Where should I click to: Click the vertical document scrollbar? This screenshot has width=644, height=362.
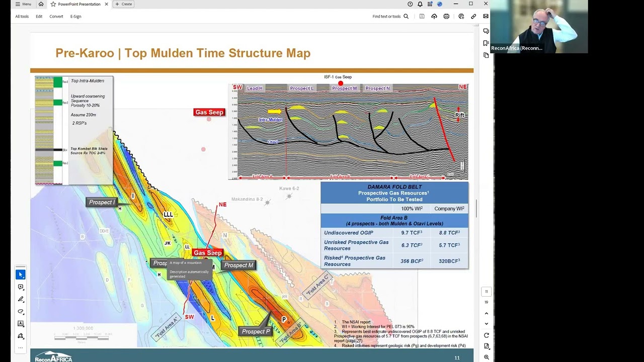click(x=475, y=209)
